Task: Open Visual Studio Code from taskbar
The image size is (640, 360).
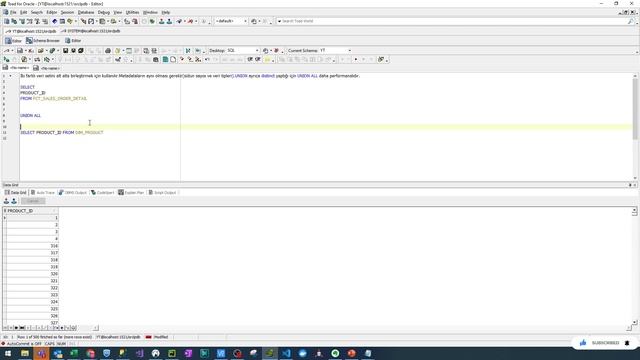Action: coord(286,353)
